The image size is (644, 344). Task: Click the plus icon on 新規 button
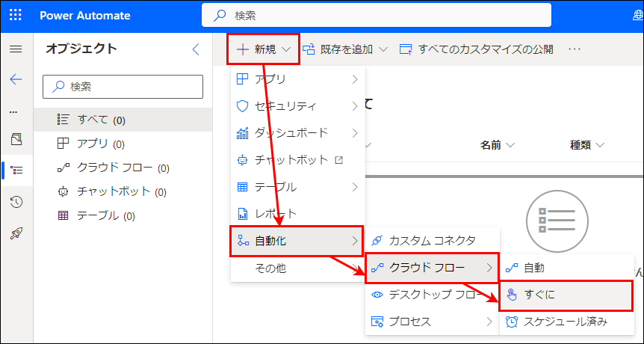[243, 49]
